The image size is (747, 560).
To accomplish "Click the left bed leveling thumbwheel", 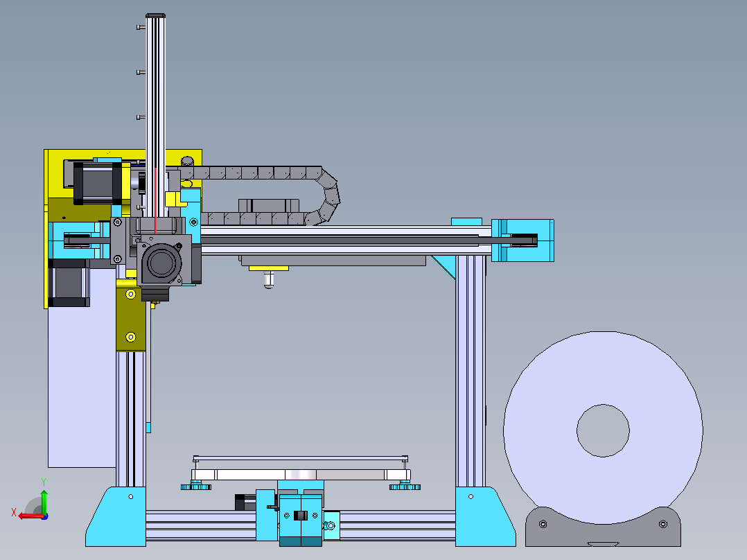I will [196, 486].
